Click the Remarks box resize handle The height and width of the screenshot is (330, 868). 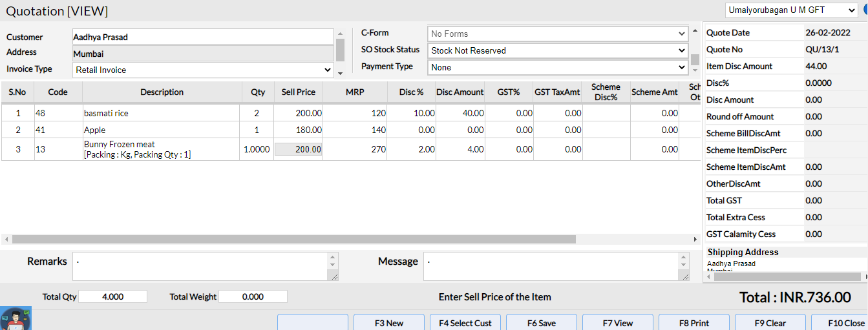tap(333, 276)
